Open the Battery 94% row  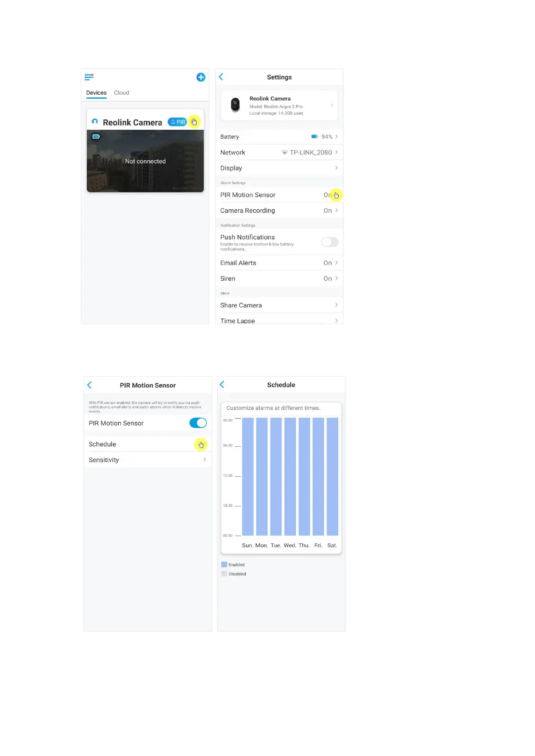click(x=279, y=136)
